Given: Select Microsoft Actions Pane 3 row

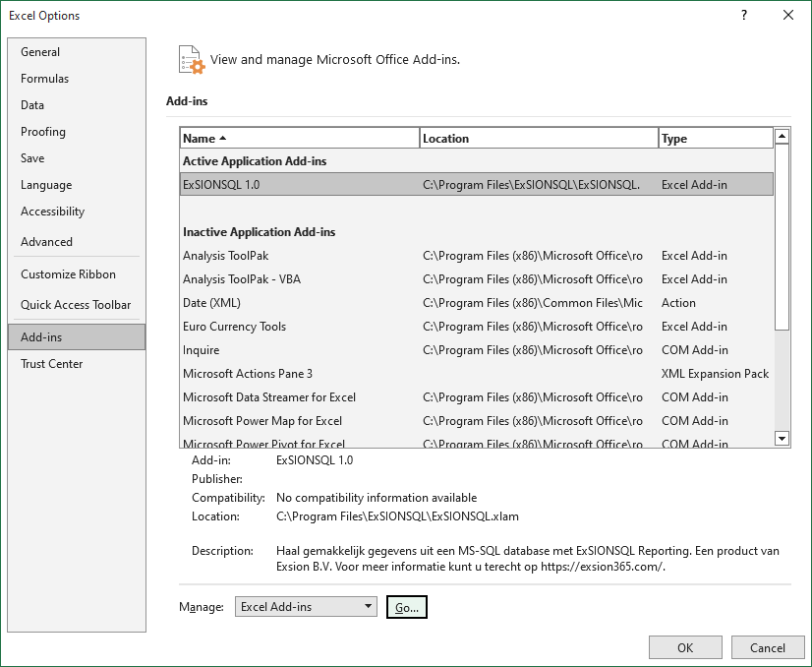Looking at the screenshot, I should pyautogui.click(x=477, y=374).
